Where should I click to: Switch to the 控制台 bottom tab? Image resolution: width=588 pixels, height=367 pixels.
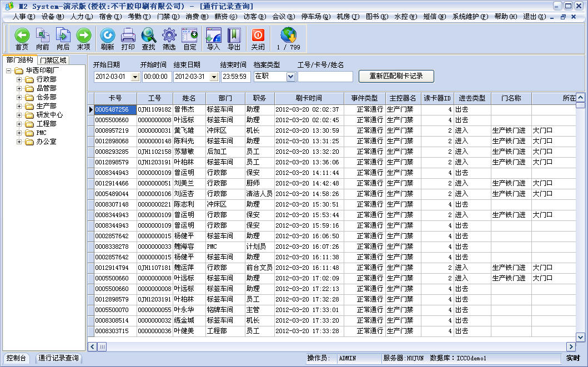(x=16, y=358)
